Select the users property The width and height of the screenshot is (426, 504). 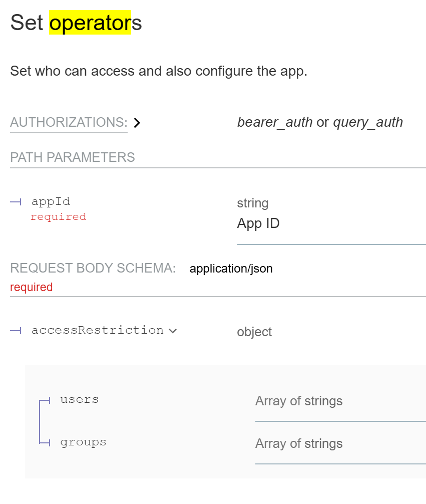click(80, 399)
